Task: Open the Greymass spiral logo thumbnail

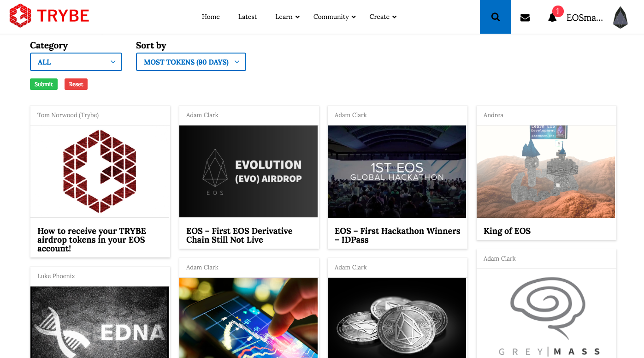Action: (x=546, y=313)
